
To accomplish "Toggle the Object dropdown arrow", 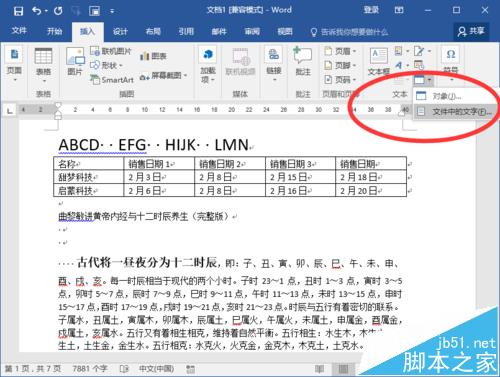I will pyautogui.click(x=429, y=80).
